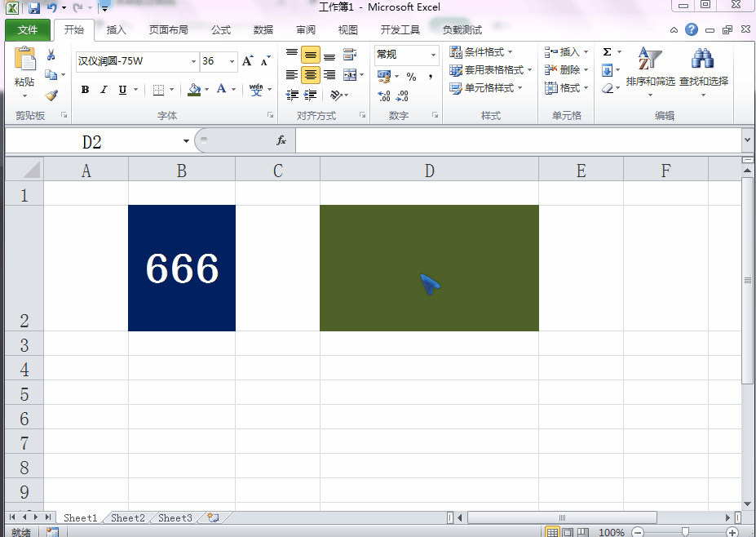Increase decimal places
The width and height of the screenshot is (756, 537).
384,96
